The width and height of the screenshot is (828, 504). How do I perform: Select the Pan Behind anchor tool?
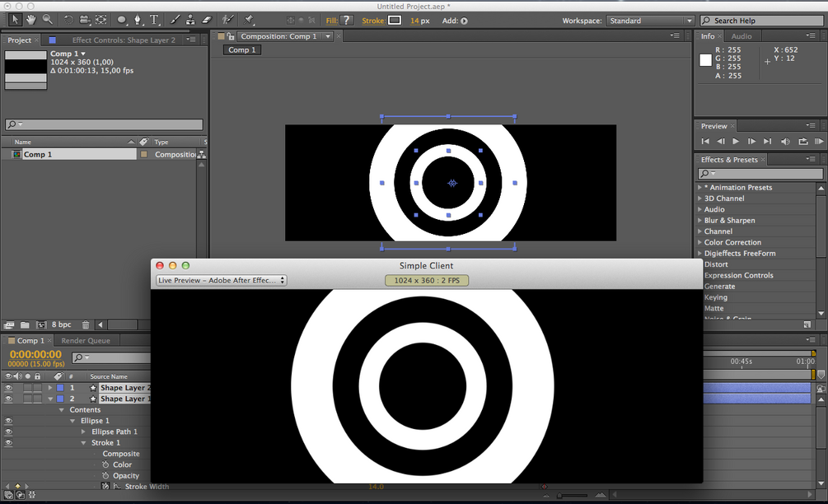[101, 20]
